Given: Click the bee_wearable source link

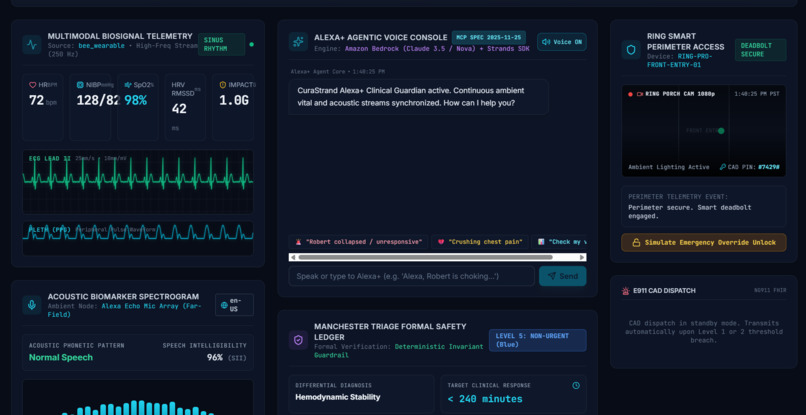Looking at the screenshot, I should (101, 46).
